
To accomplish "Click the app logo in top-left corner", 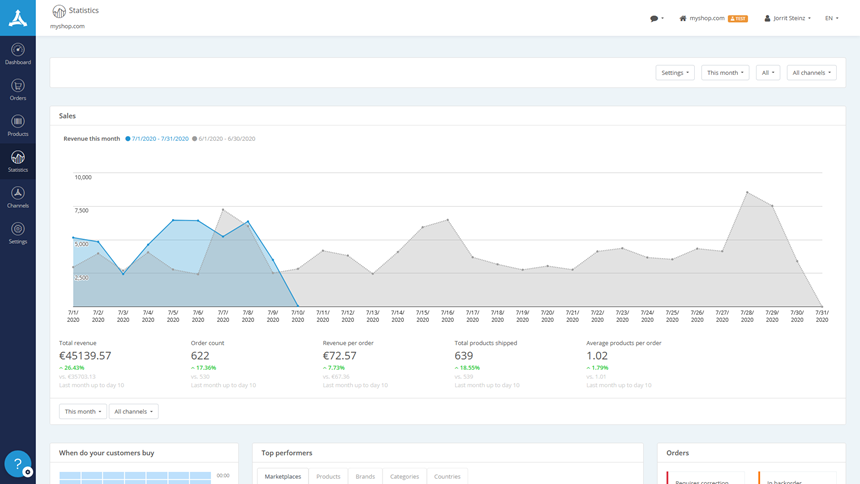I will pyautogui.click(x=18, y=17).
